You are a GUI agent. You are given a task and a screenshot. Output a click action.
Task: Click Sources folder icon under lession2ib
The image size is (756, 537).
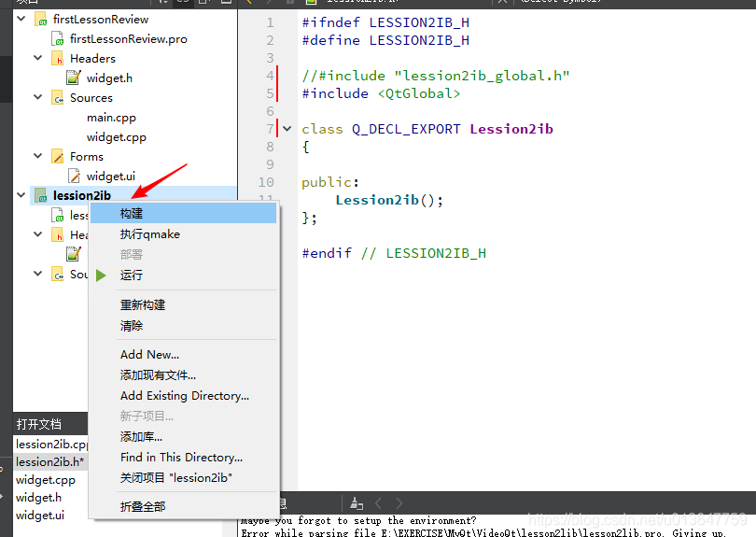coord(57,274)
